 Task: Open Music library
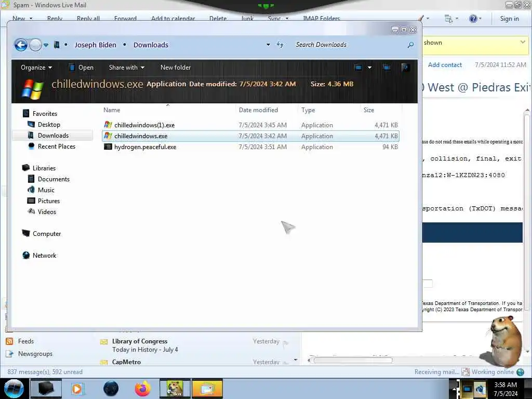[46, 190]
